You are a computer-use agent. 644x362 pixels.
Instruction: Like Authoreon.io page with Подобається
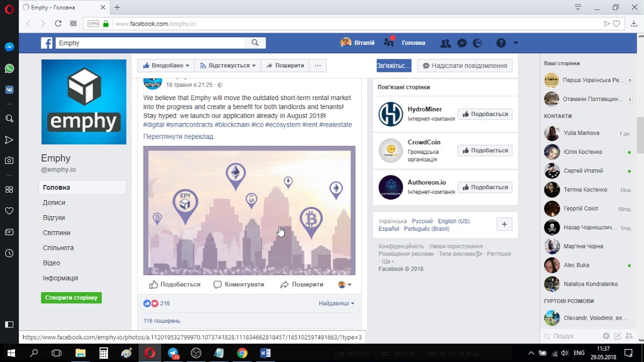point(485,187)
